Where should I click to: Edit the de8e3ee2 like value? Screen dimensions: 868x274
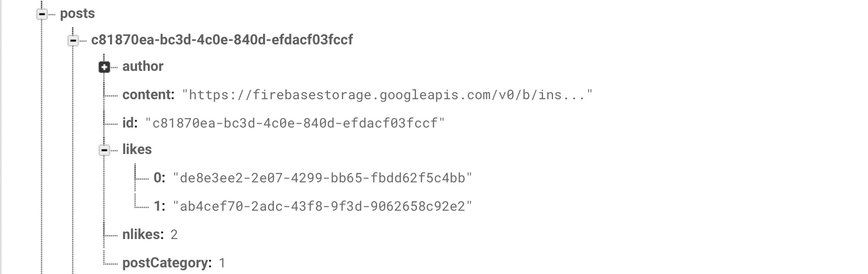click(x=323, y=178)
